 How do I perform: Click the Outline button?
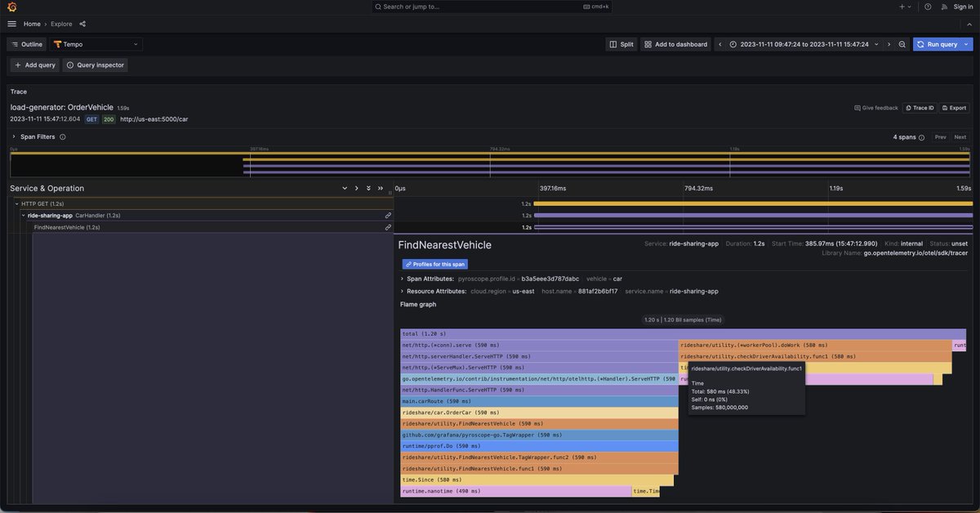coord(27,44)
